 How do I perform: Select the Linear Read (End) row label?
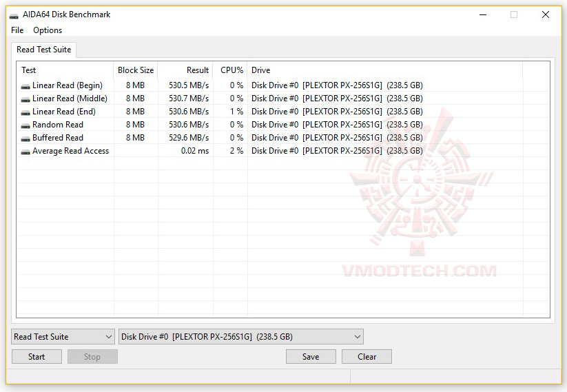click(x=64, y=112)
